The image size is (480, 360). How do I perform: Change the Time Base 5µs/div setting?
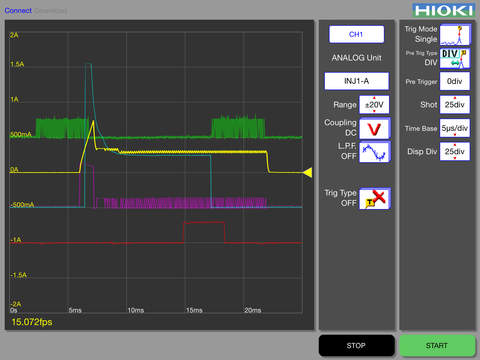click(455, 128)
